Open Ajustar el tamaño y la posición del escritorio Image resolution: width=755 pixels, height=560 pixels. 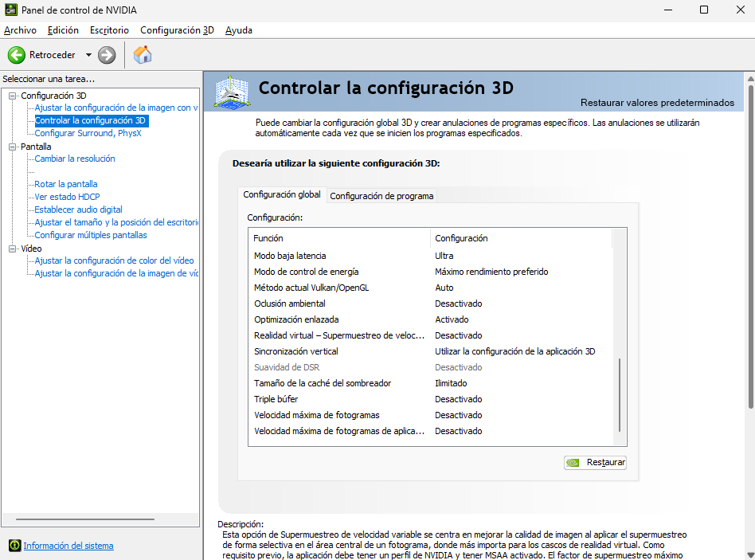point(116,222)
